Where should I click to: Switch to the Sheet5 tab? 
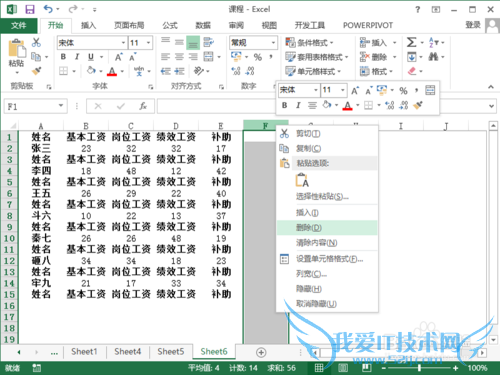171,352
